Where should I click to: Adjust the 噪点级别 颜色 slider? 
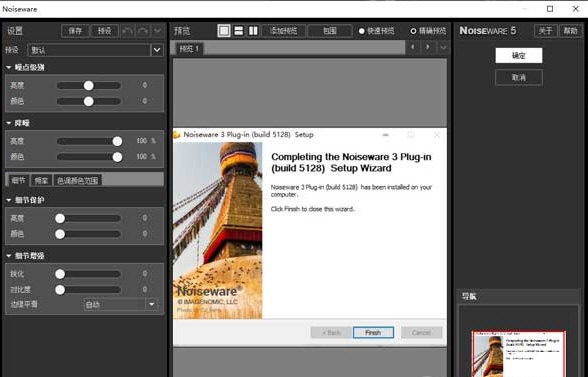[x=89, y=101]
